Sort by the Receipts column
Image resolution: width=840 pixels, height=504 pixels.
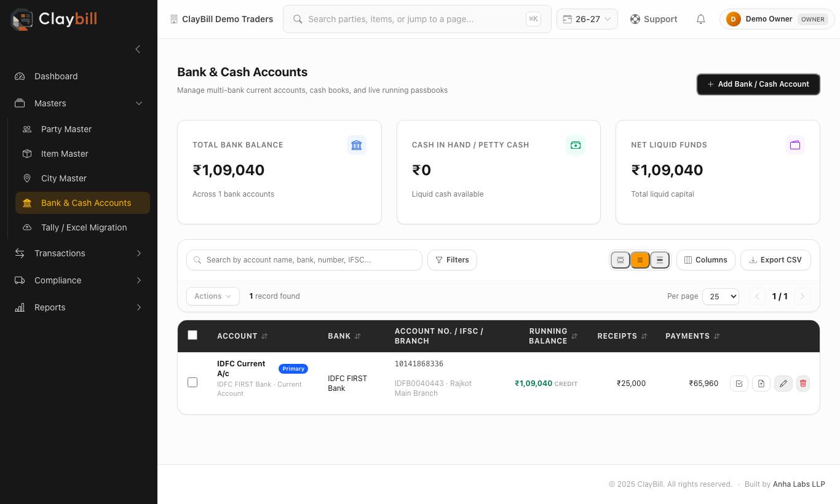pos(622,336)
